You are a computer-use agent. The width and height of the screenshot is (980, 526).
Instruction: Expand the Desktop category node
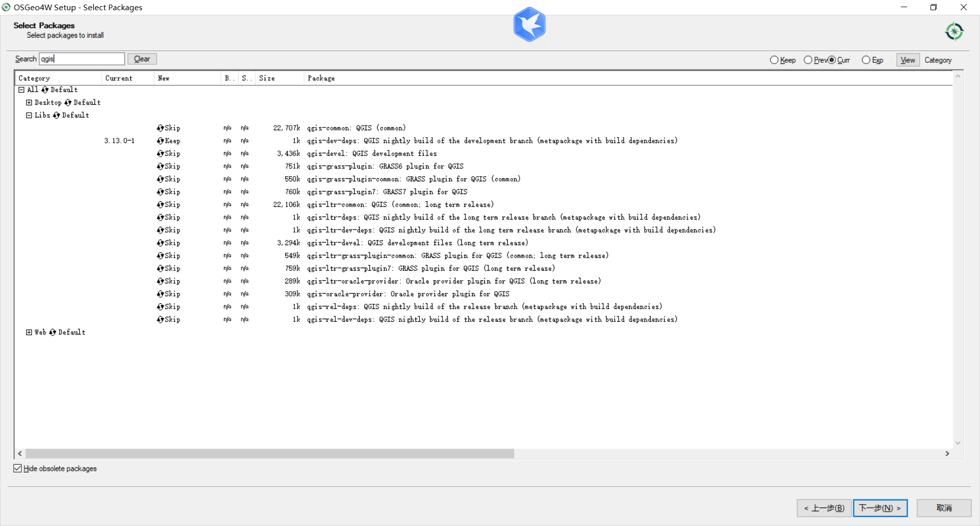(29, 103)
